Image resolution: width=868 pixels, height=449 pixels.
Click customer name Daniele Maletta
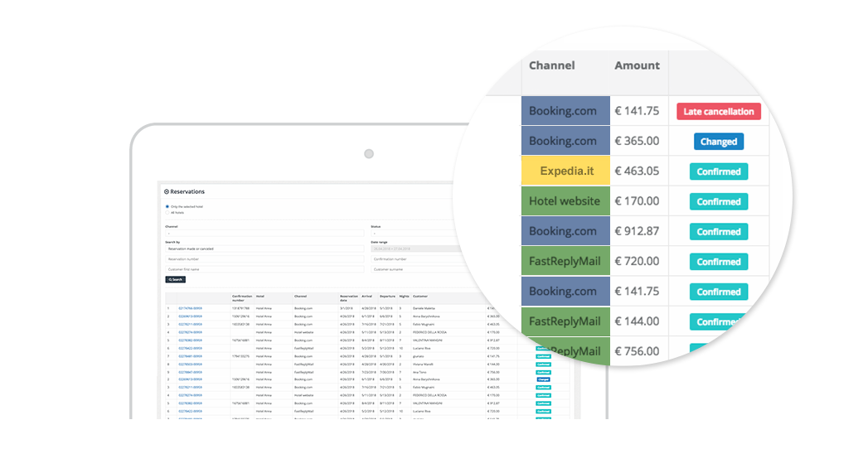click(424, 308)
